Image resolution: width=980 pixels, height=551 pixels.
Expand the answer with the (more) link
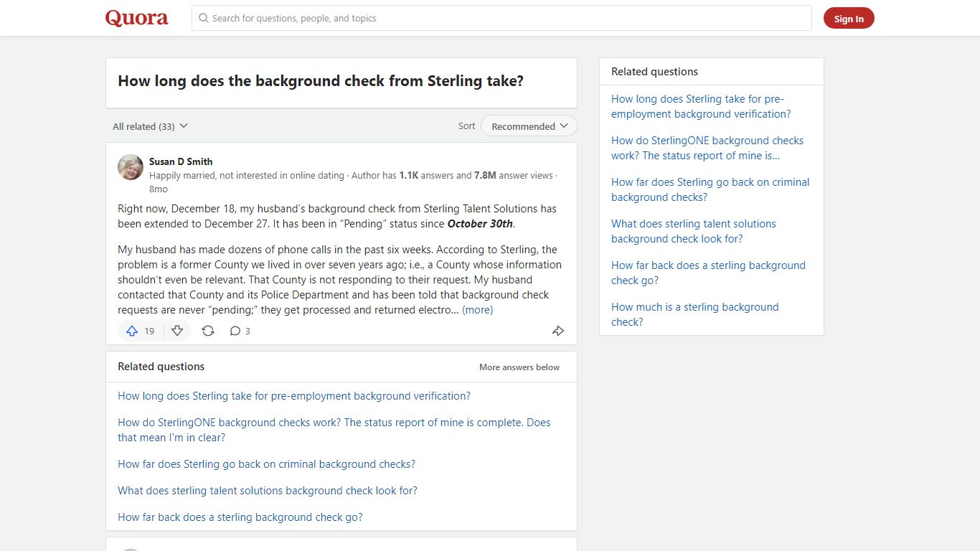pos(477,310)
